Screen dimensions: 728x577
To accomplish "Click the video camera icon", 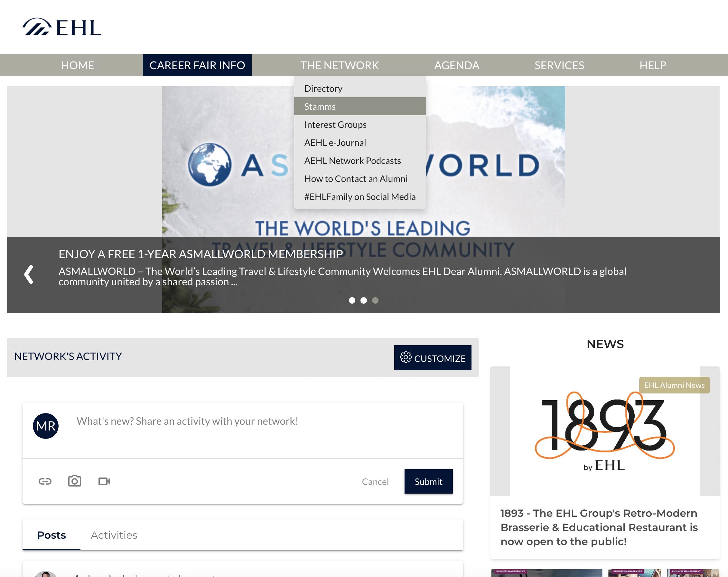I will (104, 481).
